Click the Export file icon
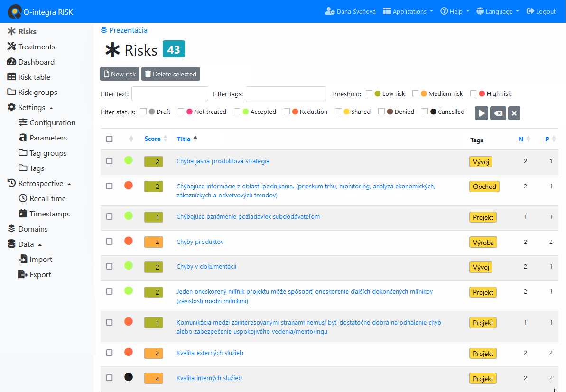566x392 pixels. tap(23, 274)
